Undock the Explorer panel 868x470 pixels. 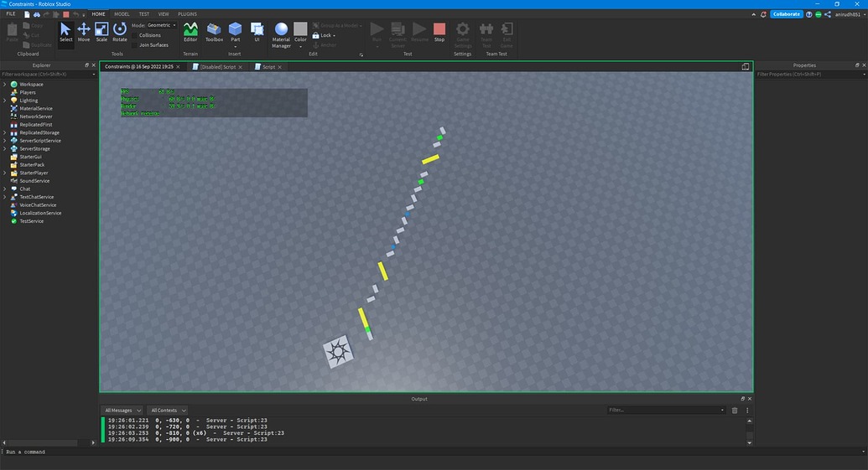coord(86,65)
